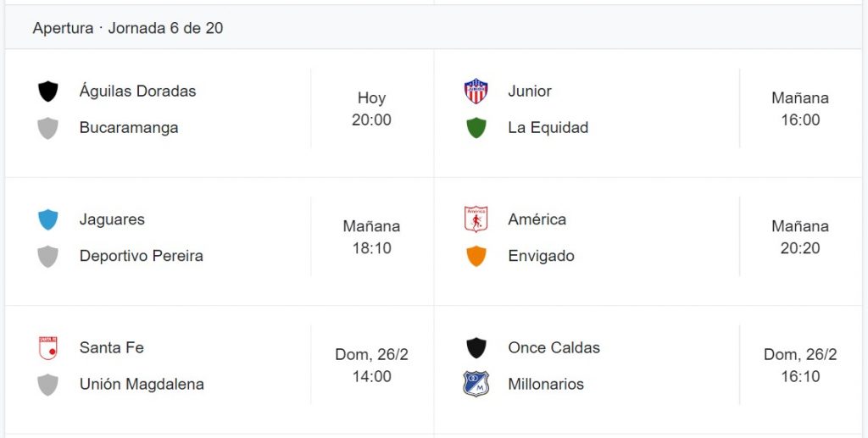Click the Junior team crest
The image size is (868, 438).
tap(476, 91)
